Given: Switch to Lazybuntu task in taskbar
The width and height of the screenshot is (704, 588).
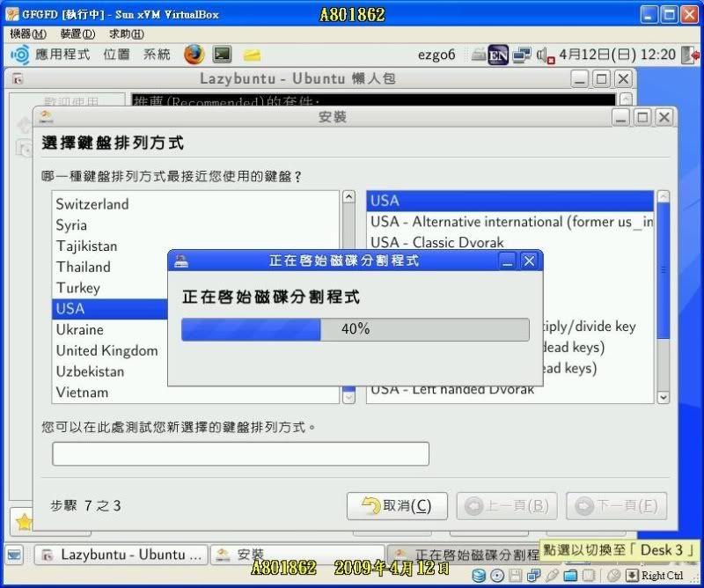Looking at the screenshot, I should click(x=121, y=555).
